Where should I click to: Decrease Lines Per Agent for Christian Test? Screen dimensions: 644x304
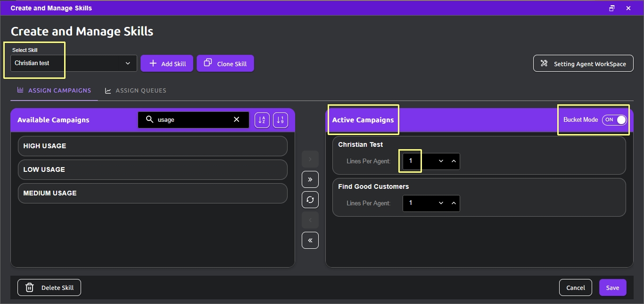tap(441, 161)
